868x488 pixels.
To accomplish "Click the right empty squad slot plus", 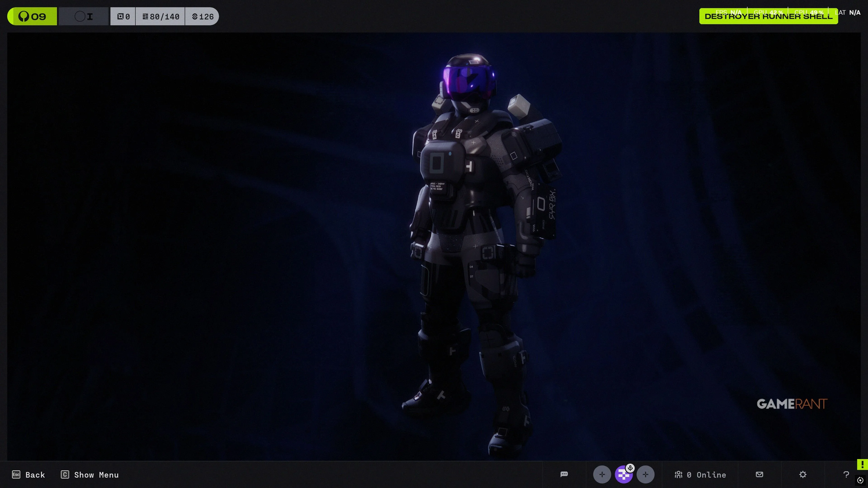I will pyautogui.click(x=645, y=474).
